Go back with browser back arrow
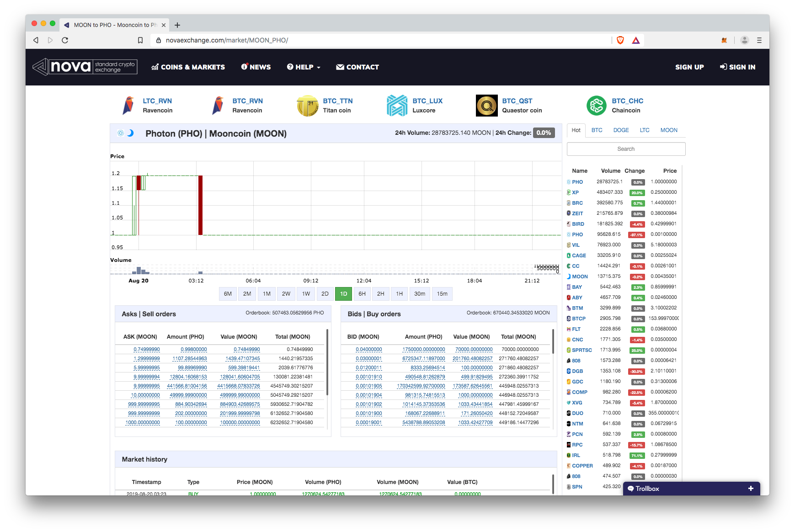The image size is (795, 532). point(36,40)
